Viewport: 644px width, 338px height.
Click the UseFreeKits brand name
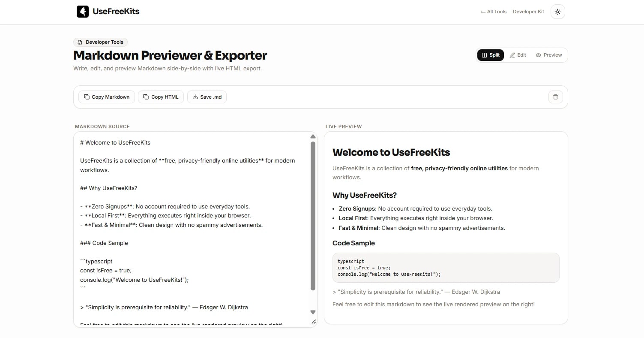[116, 12]
